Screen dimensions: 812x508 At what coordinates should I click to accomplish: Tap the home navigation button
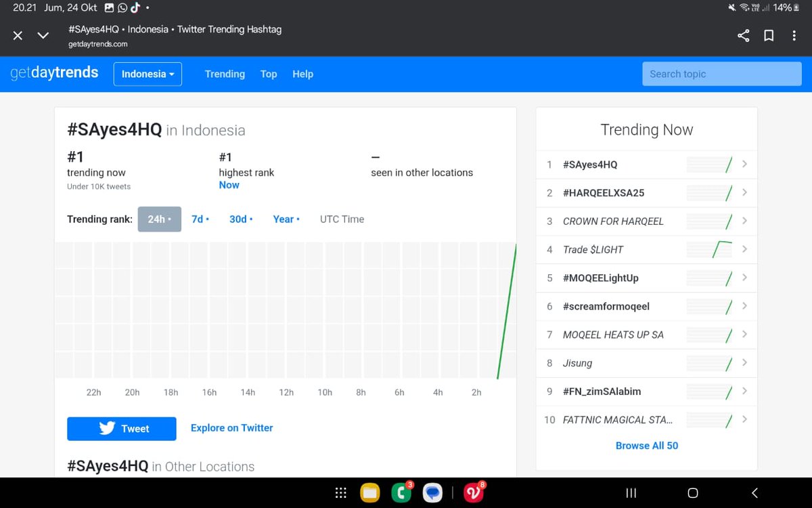pyautogui.click(x=692, y=493)
